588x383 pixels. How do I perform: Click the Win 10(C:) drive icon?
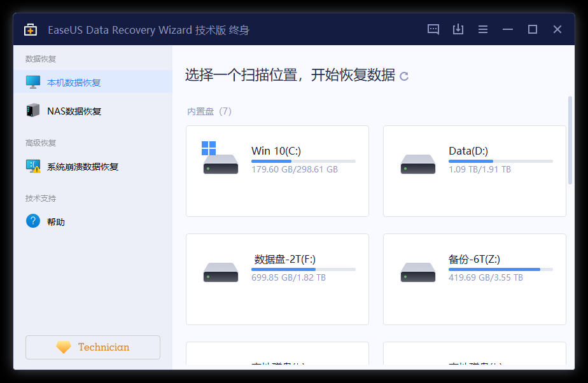coord(220,158)
